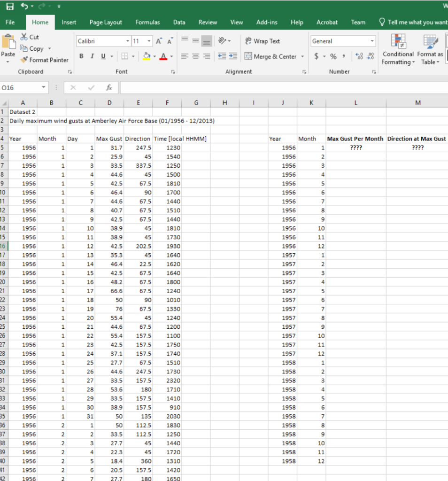
Task: Open Number group dialog launcher
Action: tap(374, 72)
